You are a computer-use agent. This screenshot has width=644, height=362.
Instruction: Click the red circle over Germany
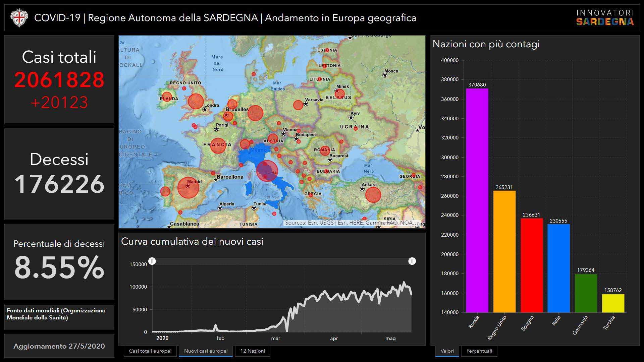pyautogui.click(x=255, y=113)
